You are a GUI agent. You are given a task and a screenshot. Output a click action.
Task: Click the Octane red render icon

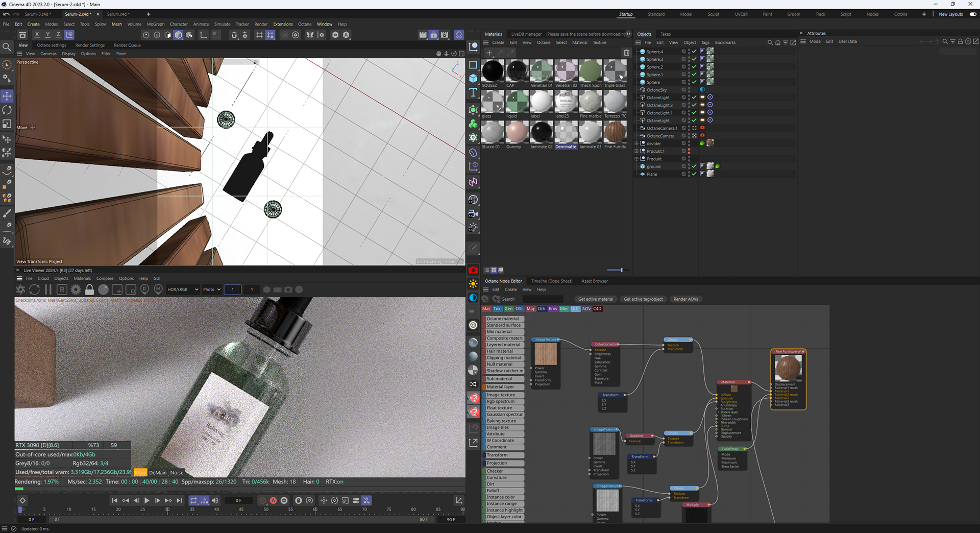[473, 271]
